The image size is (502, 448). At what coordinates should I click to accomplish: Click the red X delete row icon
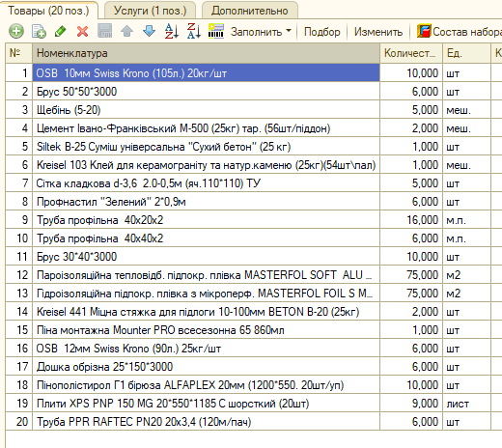pos(82,32)
